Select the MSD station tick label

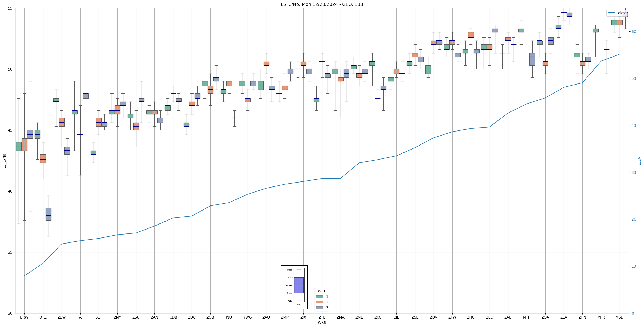pos(619,317)
